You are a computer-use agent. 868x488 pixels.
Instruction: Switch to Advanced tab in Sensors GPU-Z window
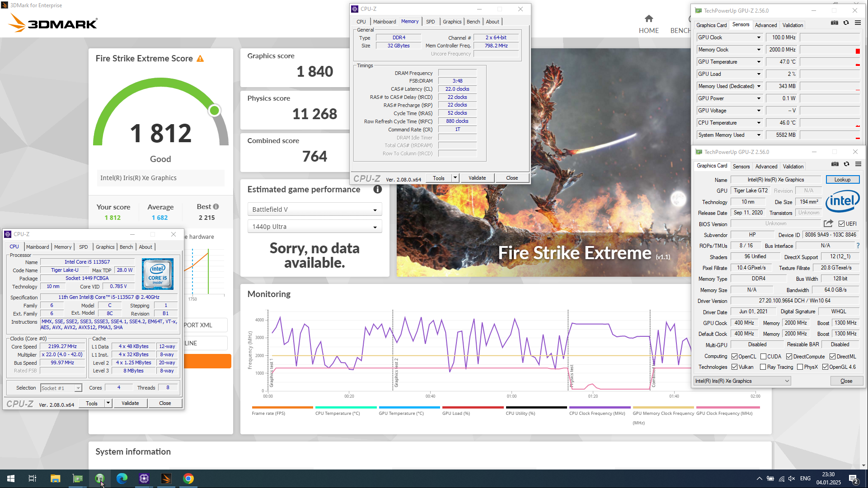[x=765, y=25]
